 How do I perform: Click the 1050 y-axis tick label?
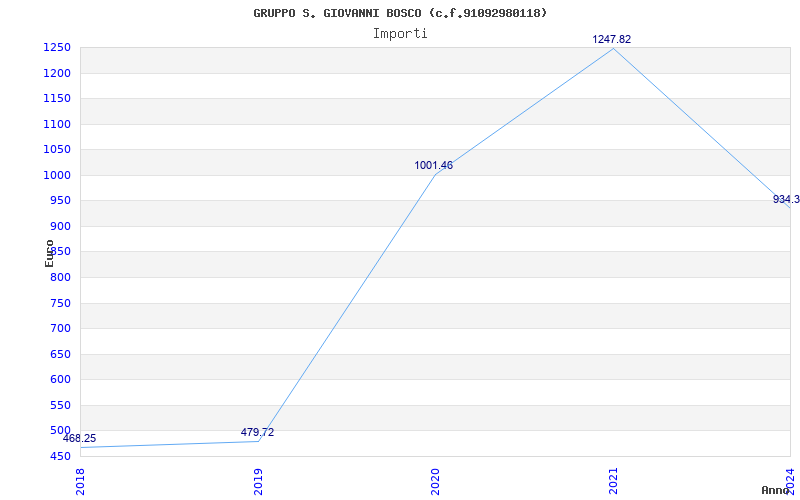point(57,149)
